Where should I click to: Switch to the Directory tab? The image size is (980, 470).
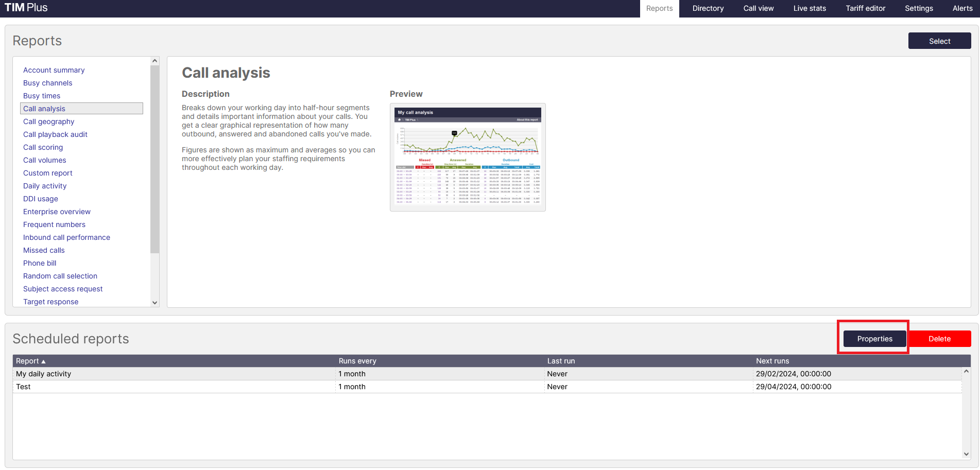click(708, 8)
